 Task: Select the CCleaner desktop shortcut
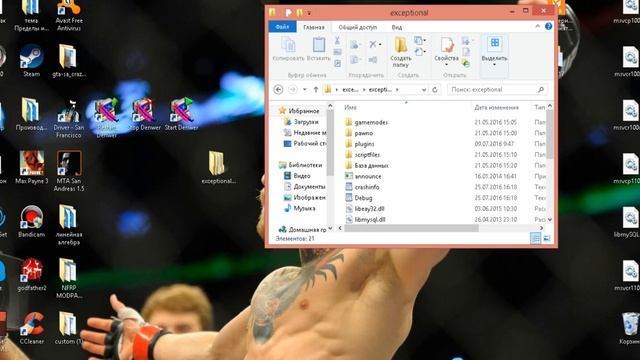tap(31, 328)
